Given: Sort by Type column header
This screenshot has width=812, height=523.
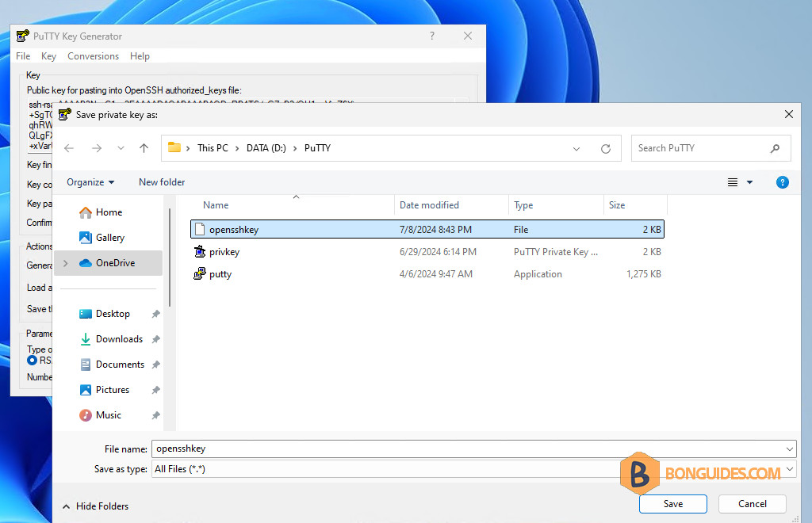Looking at the screenshot, I should pos(523,205).
